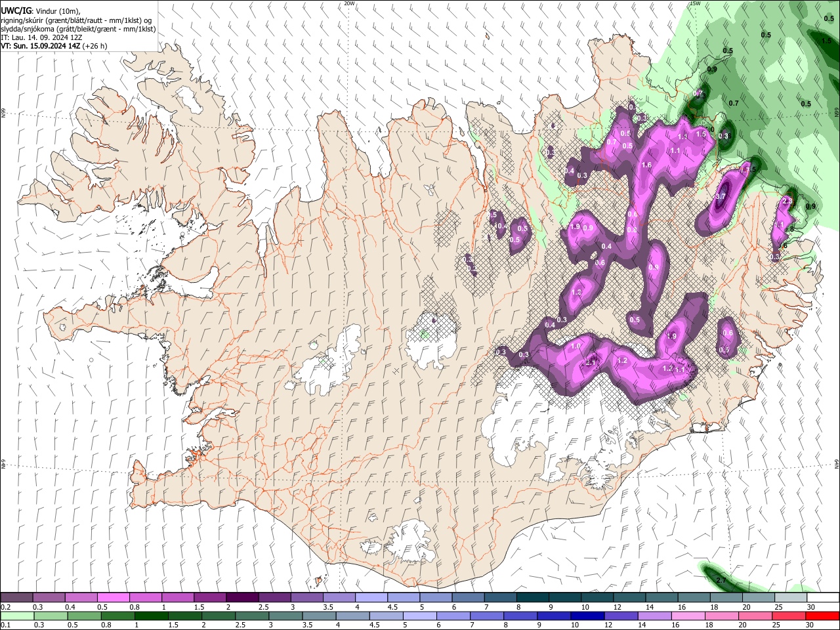Click the 'VT: Sun. 15.09.2024 14Z' valid time
The image size is (840, 630).
tap(41, 46)
